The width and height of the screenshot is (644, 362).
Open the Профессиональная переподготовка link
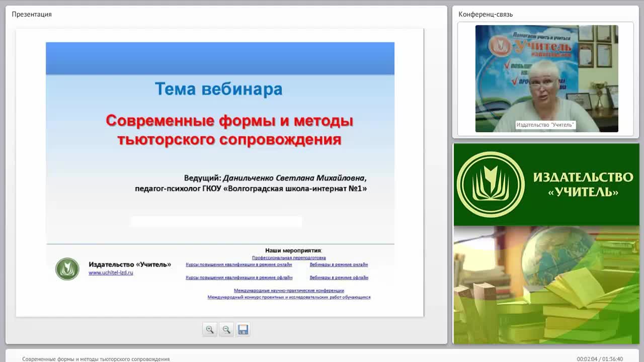(x=289, y=257)
